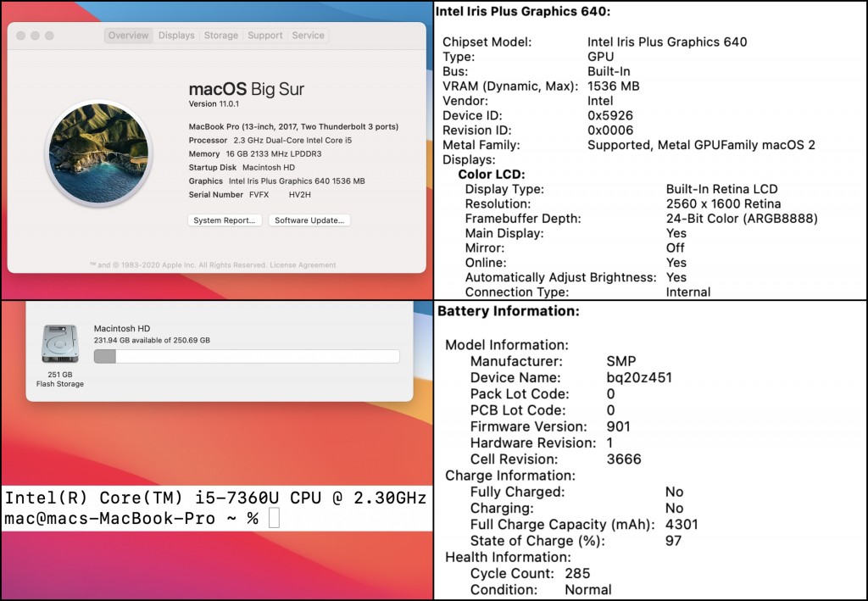Open the Service tab
Viewport: 868px width, 601px height.
click(309, 36)
